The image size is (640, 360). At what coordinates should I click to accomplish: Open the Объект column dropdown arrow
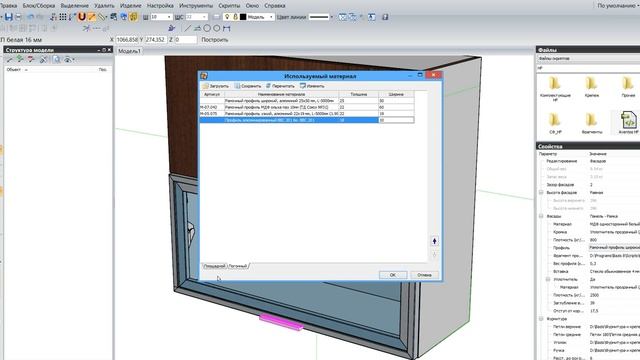click(26, 70)
